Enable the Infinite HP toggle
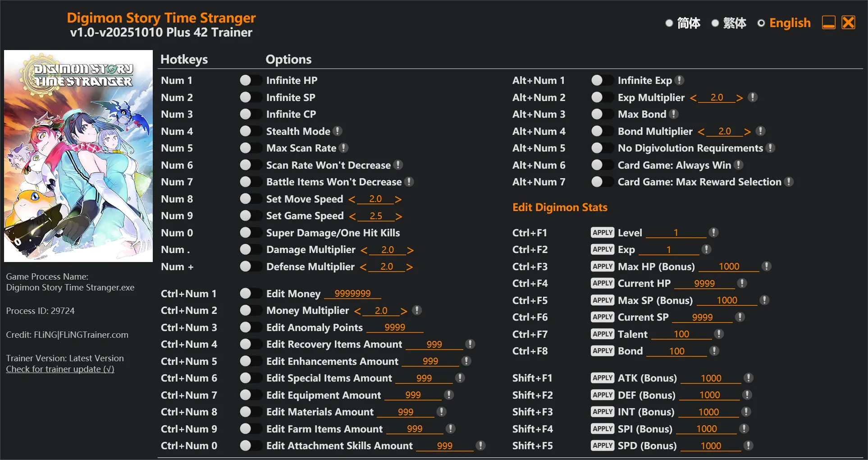This screenshot has width=868, height=460. [250, 80]
